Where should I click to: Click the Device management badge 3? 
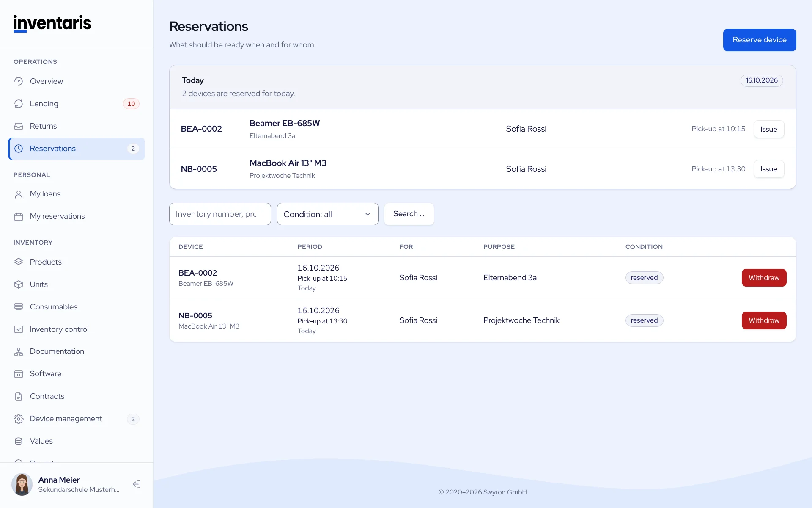(133, 419)
